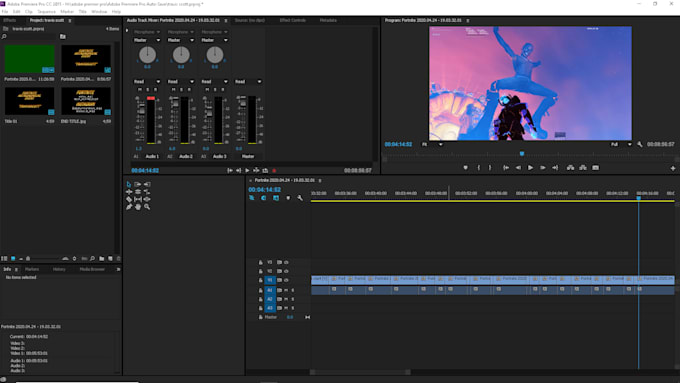Viewport: 680px width, 383px height.
Task: Expand effects and sends in Audio Mixer
Action: click(127, 31)
